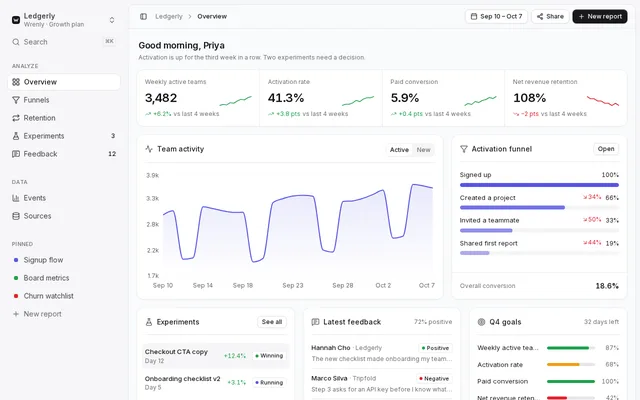This screenshot has height=400, width=640.
Task: Open the pinned Board metrics report
Action: 64,278
